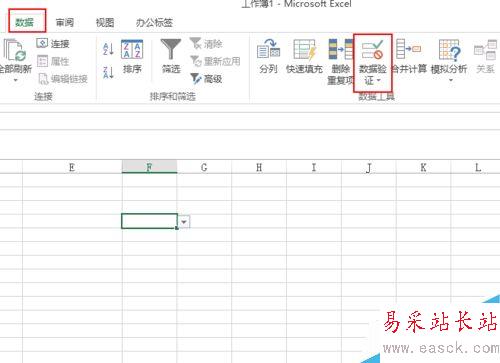Expand the 全部刷新 dropdown arrow
Screen dimensions: 500x363
(x=15, y=80)
